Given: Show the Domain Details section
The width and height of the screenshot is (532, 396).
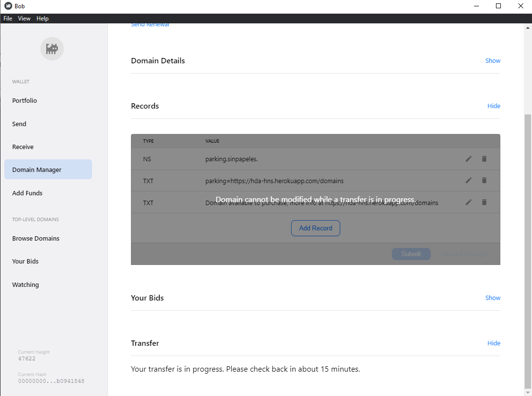Looking at the screenshot, I should [493, 61].
